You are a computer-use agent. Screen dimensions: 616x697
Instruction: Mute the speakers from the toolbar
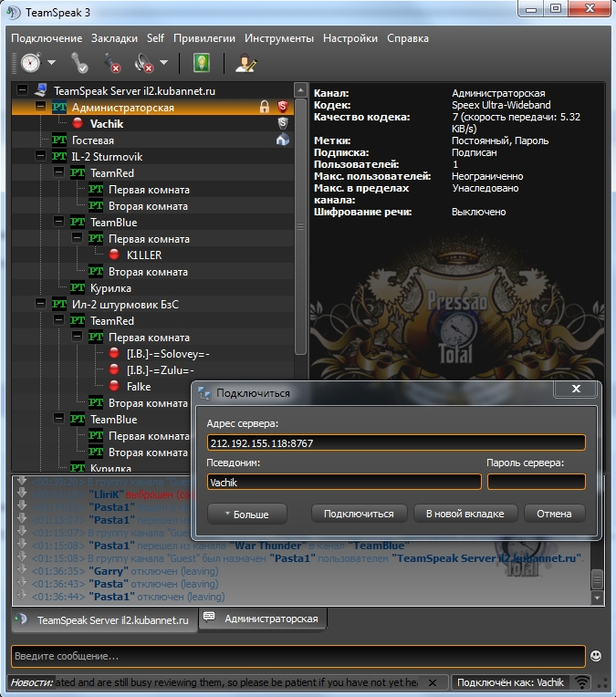(144, 63)
